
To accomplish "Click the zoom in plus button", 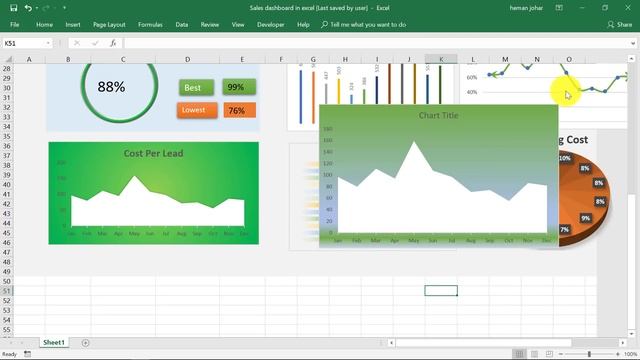I will click(618, 354).
